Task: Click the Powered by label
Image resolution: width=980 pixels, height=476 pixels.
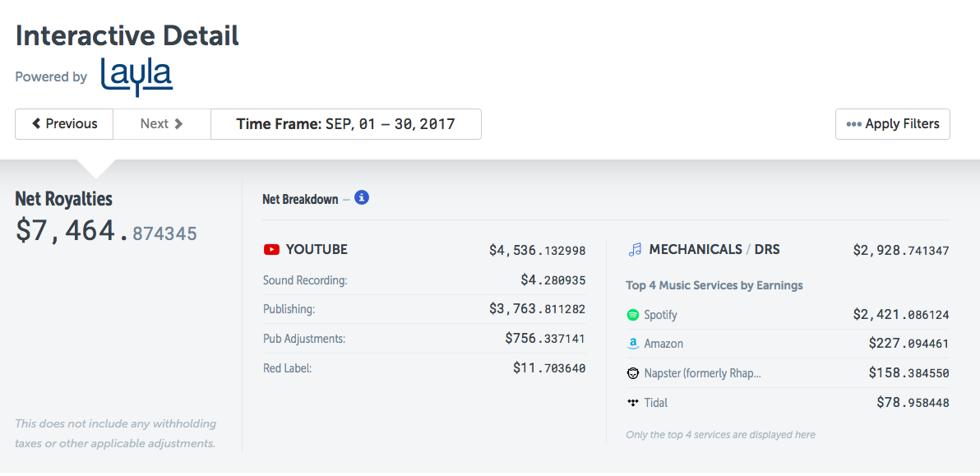Action: coord(51,76)
